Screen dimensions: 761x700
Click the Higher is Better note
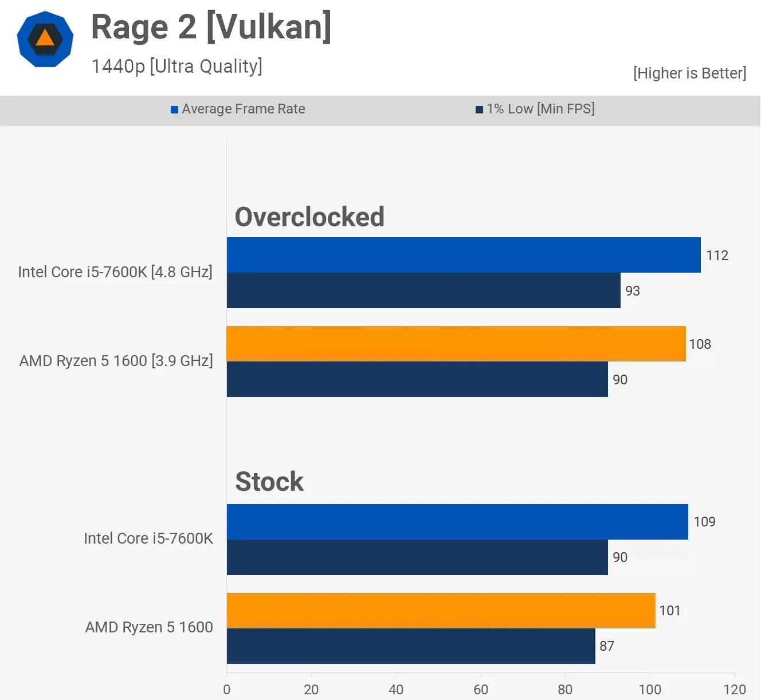[689, 73]
